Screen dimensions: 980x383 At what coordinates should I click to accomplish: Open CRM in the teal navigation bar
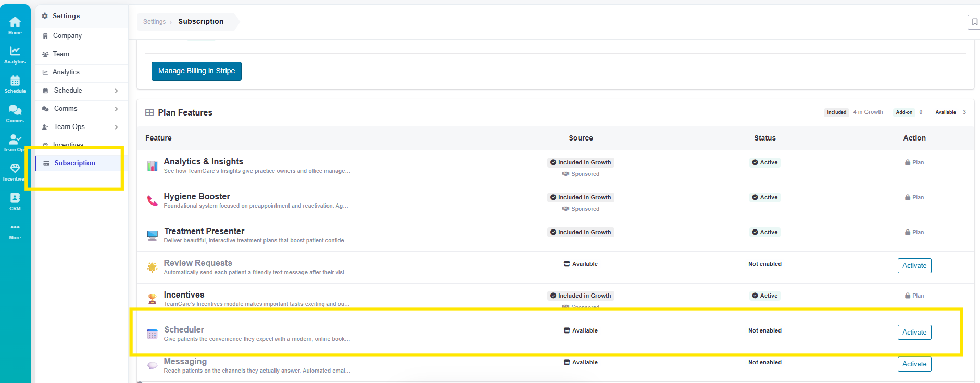point(15,201)
